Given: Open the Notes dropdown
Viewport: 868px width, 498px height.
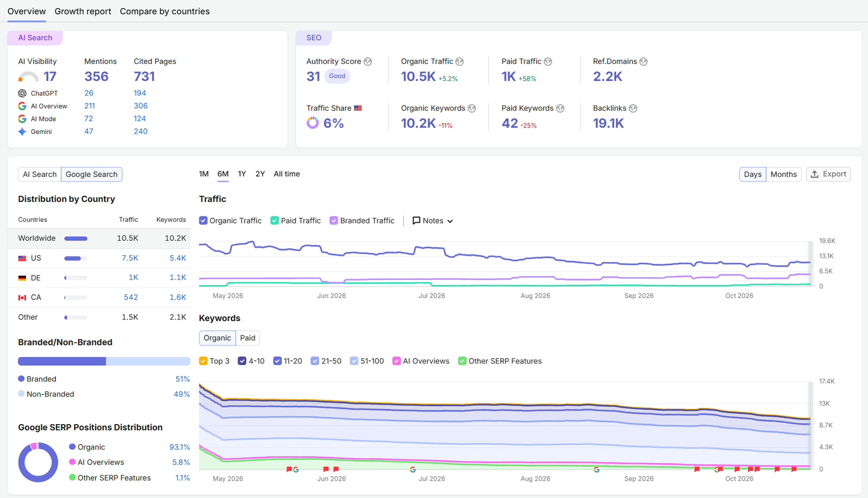Looking at the screenshot, I should point(433,221).
